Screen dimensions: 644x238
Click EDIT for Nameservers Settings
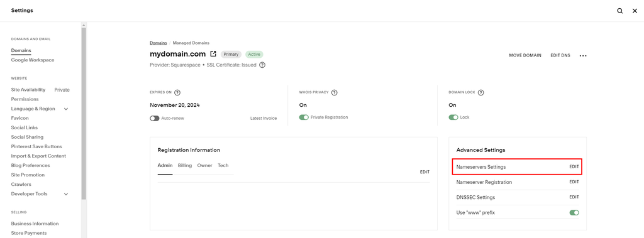pyautogui.click(x=574, y=167)
